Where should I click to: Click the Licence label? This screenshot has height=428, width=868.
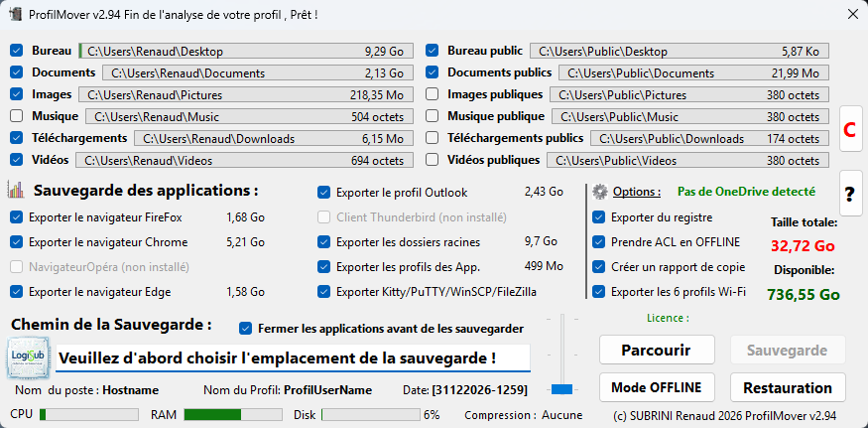(668, 318)
